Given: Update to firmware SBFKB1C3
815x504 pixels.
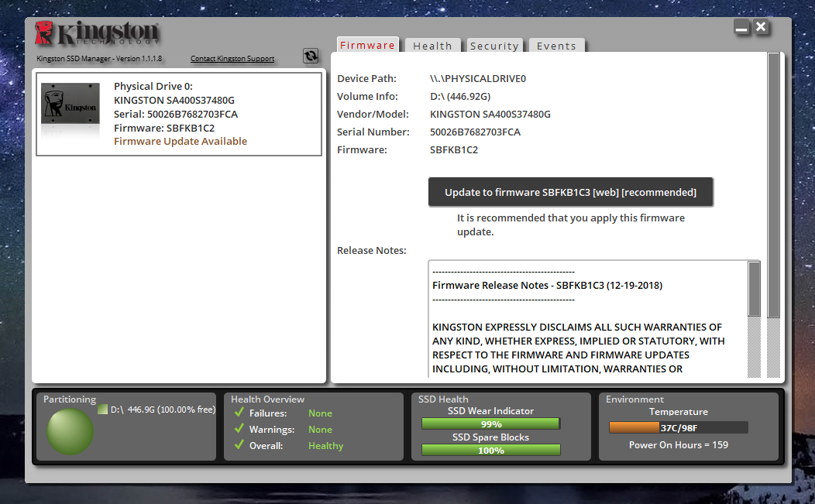Looking at the screenshot, I should coord(570,192).
